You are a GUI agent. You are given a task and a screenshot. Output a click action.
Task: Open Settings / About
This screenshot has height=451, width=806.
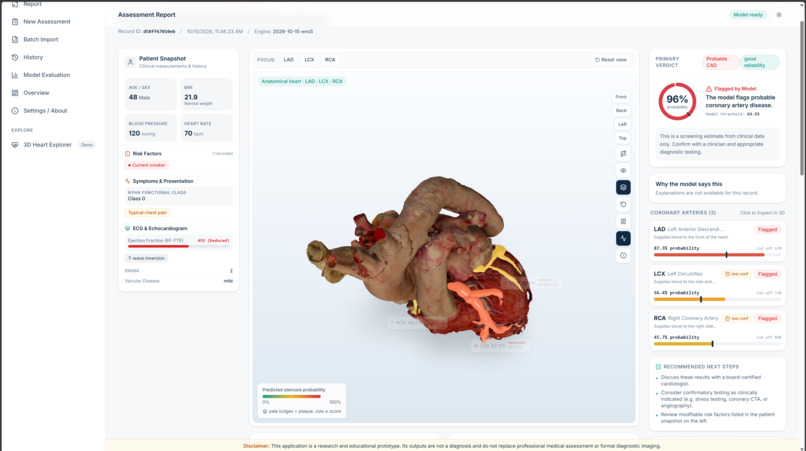pyautogui.click(x=45, y=111)
